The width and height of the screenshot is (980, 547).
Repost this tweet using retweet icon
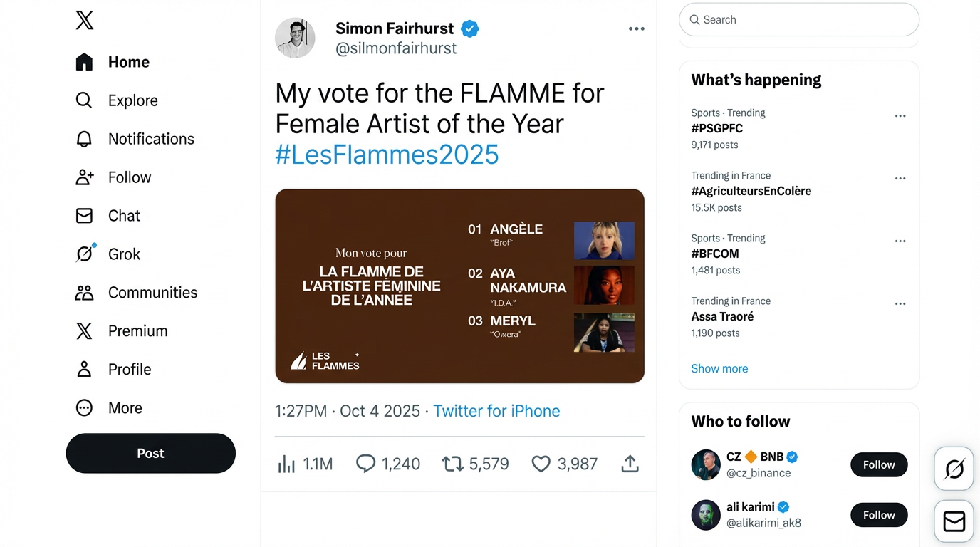[452, 464]
